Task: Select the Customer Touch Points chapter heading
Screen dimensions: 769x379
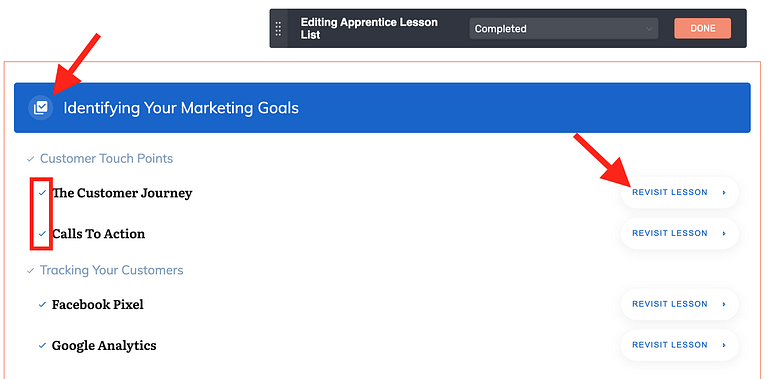Action: click(106, 158)
